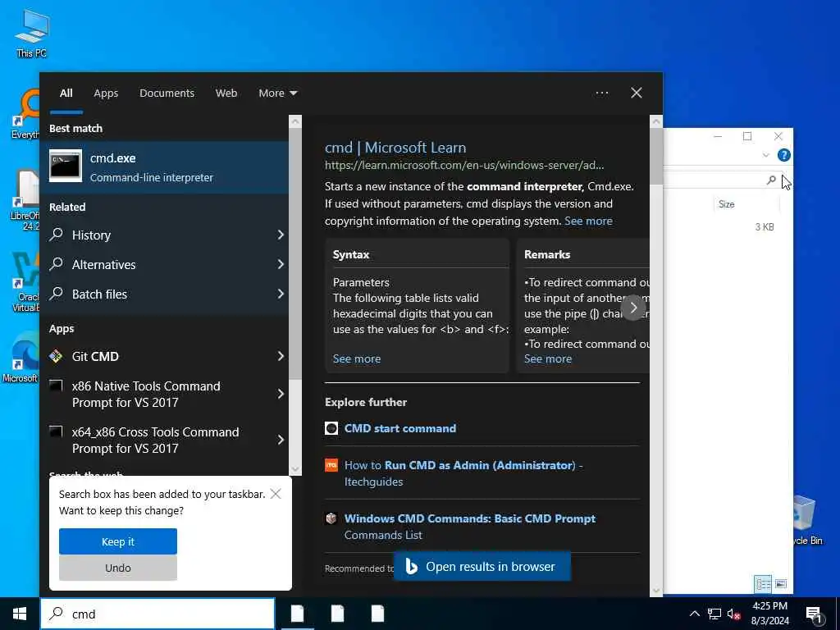The image size is (840, 630).
Task: Switch to the Apps search tab
Action: pos(106,94)
